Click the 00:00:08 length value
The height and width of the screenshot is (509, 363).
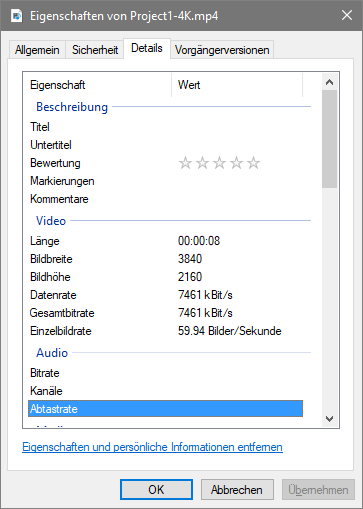click(x=199, y=241)
